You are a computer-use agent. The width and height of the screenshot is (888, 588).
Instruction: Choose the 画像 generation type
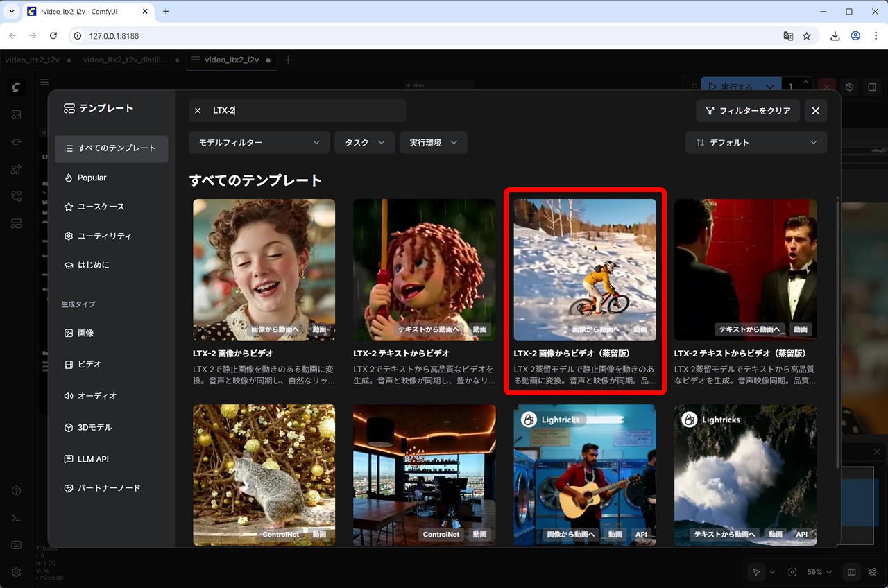[x=85, y=333]
